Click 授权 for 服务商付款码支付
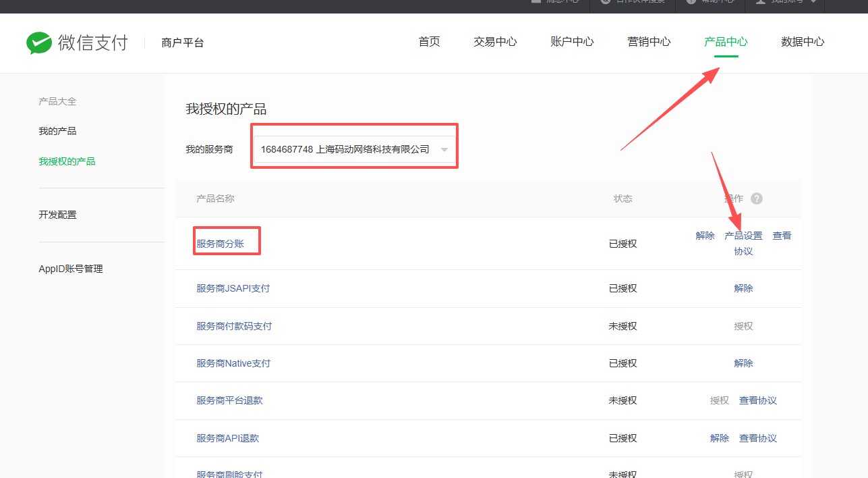This screenshot has height=478, width=868. tap(743, 326)
